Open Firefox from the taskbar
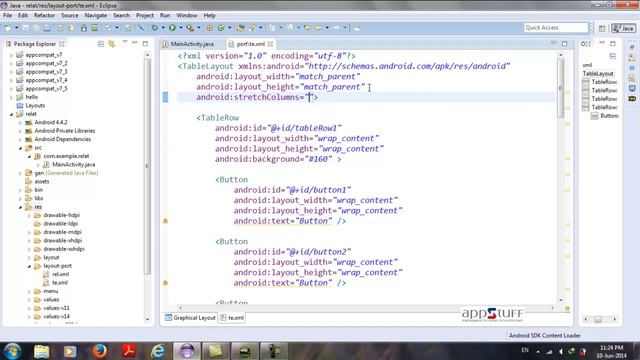The width and height of the screenshot is (640, 360). click(x=99, y=351)
